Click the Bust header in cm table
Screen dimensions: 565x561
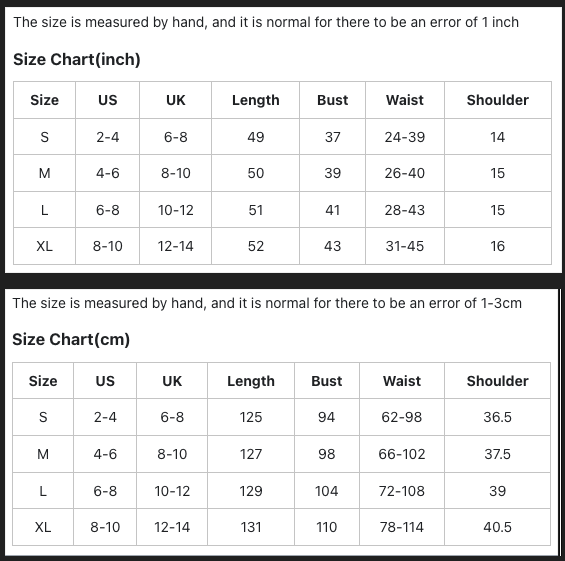326,381
